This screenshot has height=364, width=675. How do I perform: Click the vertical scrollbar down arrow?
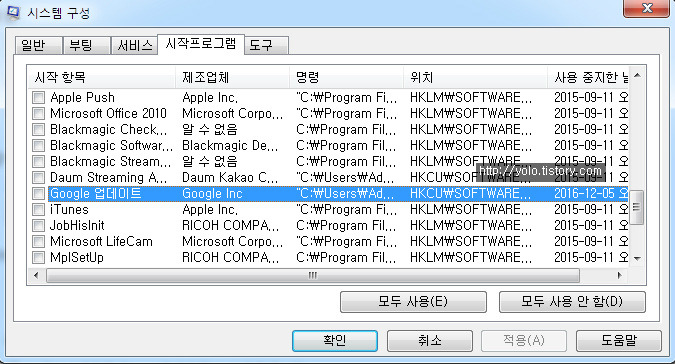pyautogui.click(x=637, y=259)
